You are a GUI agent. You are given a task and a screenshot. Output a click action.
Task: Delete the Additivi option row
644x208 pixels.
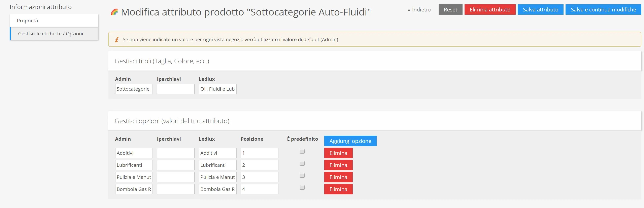click(338, 153)
